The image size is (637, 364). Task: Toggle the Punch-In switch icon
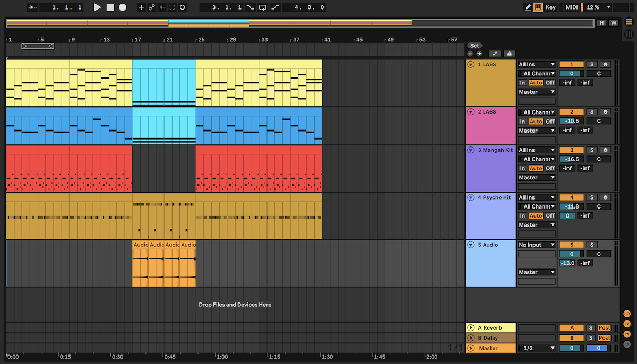[251, 7]
